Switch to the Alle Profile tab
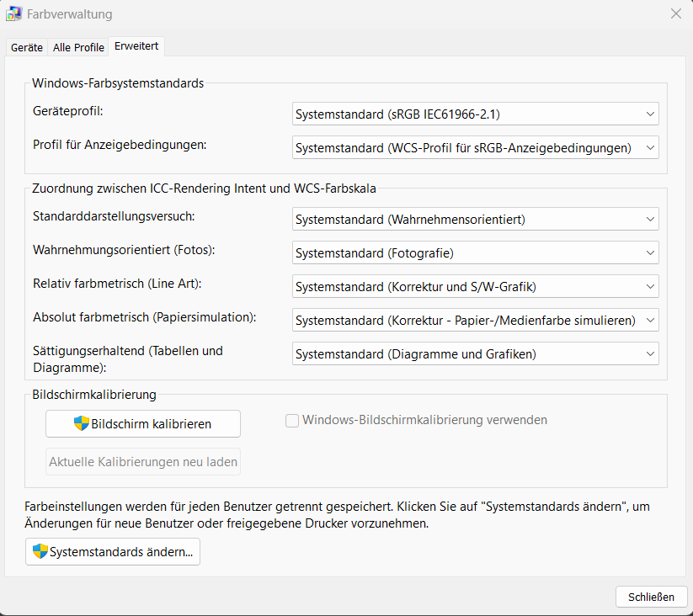Viewport: 693px width, 616px height. pyautogui.click(x=78, y=48)
